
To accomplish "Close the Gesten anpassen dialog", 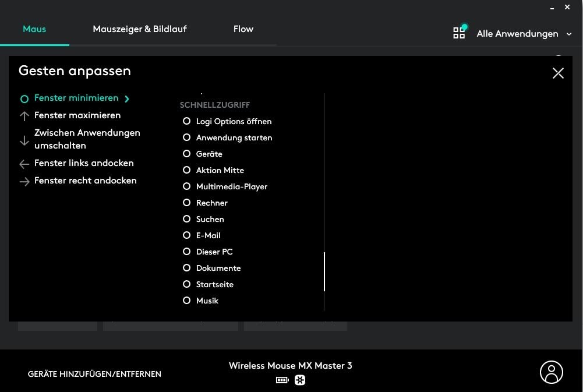I will pyautogui.click(x=558, y=73).
